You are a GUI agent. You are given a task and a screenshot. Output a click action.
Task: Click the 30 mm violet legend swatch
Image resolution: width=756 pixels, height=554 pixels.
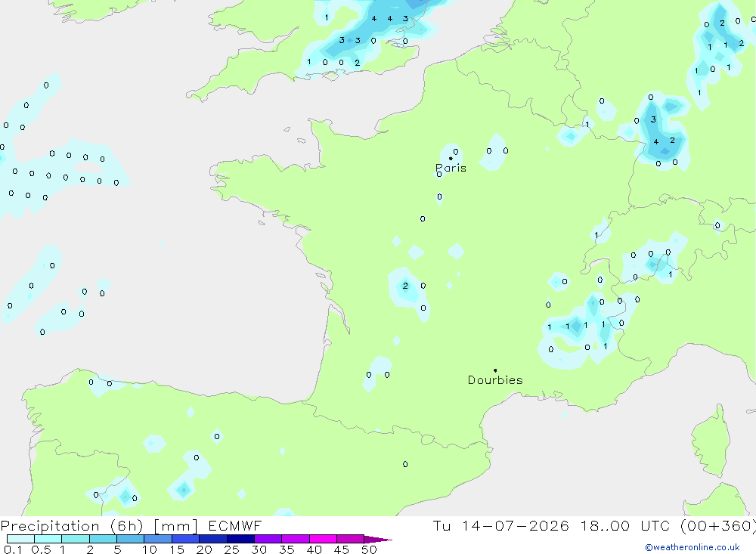268,539
